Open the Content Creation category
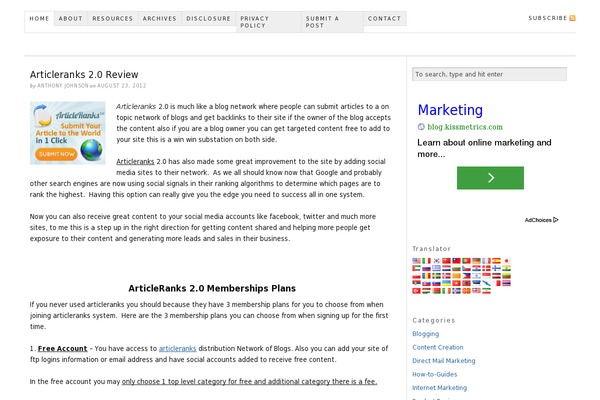The image size is (600, 400). (x=438, y=347)
